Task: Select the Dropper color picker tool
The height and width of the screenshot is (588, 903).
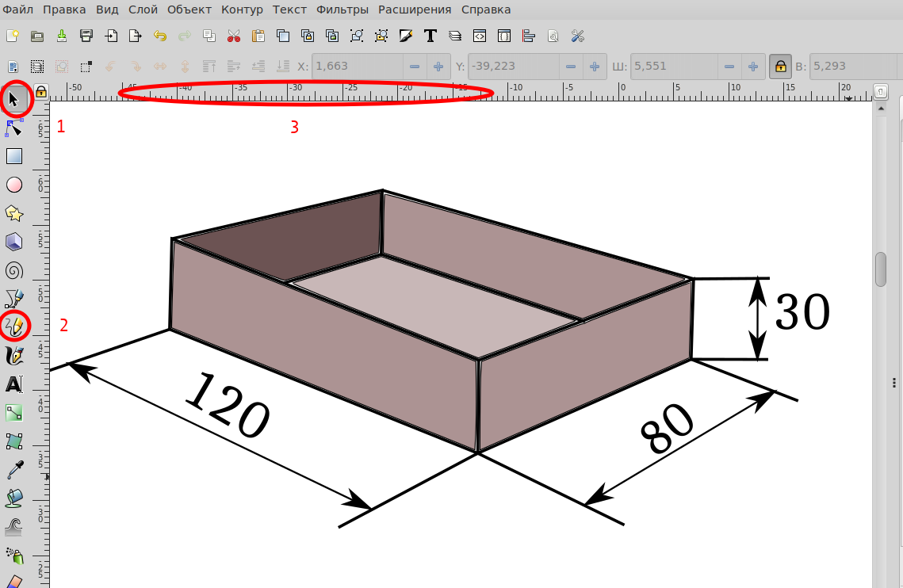Action: pos(13,469)
